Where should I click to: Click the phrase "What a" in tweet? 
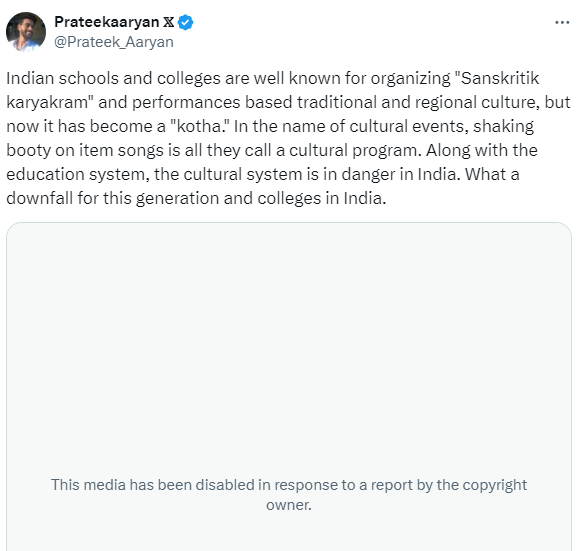(x=492, y=174)
